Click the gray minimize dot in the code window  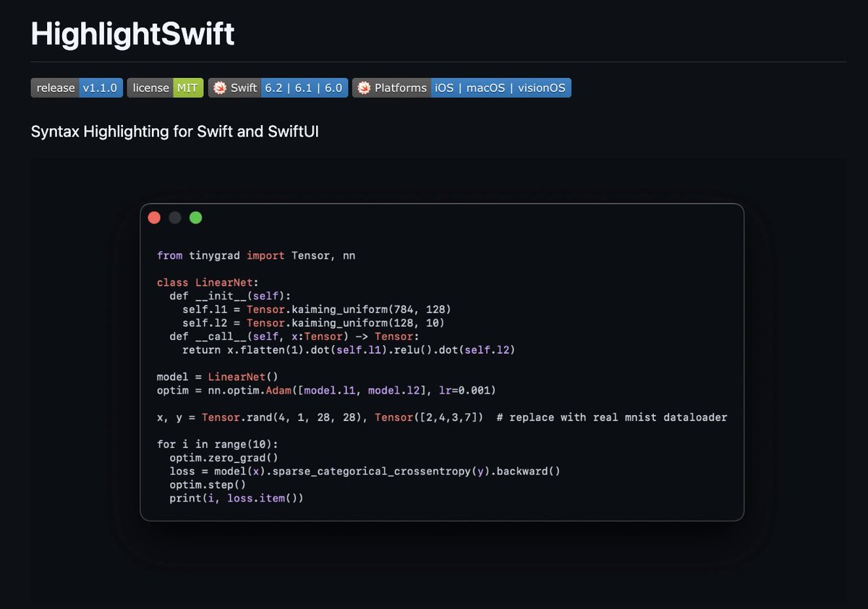click(x=174, y=217)
